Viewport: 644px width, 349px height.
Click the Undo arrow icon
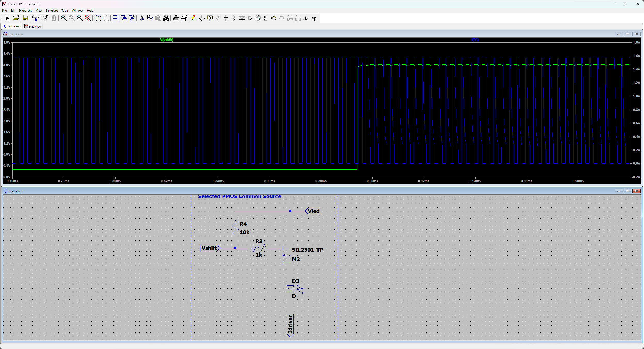(x=274, y=18)
